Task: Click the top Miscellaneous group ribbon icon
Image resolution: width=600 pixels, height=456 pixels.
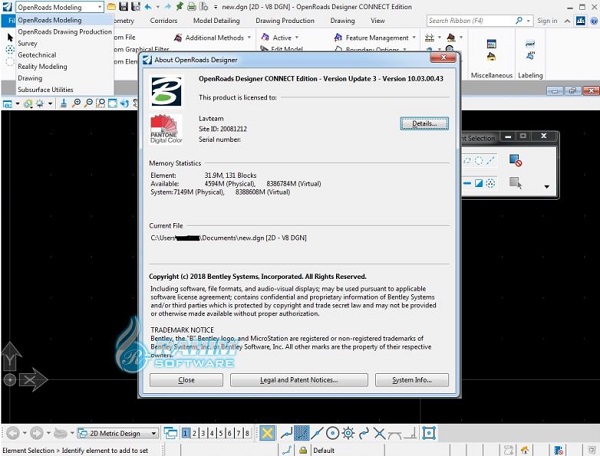Action: (491, 44)
